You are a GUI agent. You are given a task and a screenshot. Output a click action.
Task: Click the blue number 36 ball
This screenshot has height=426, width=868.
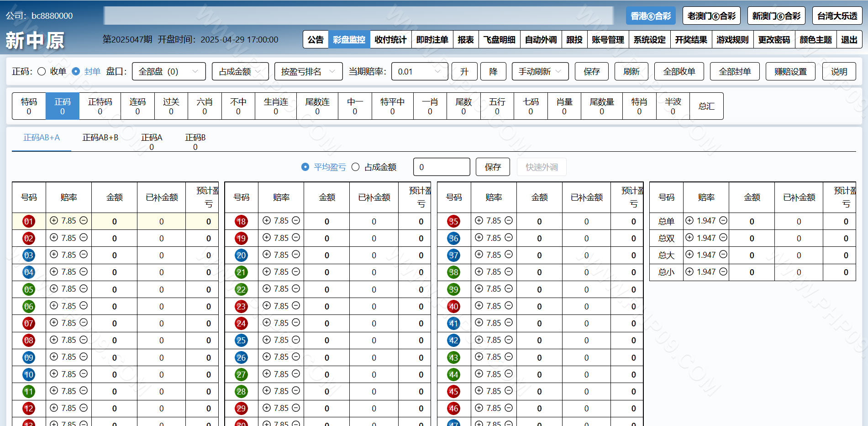(453, 239)
